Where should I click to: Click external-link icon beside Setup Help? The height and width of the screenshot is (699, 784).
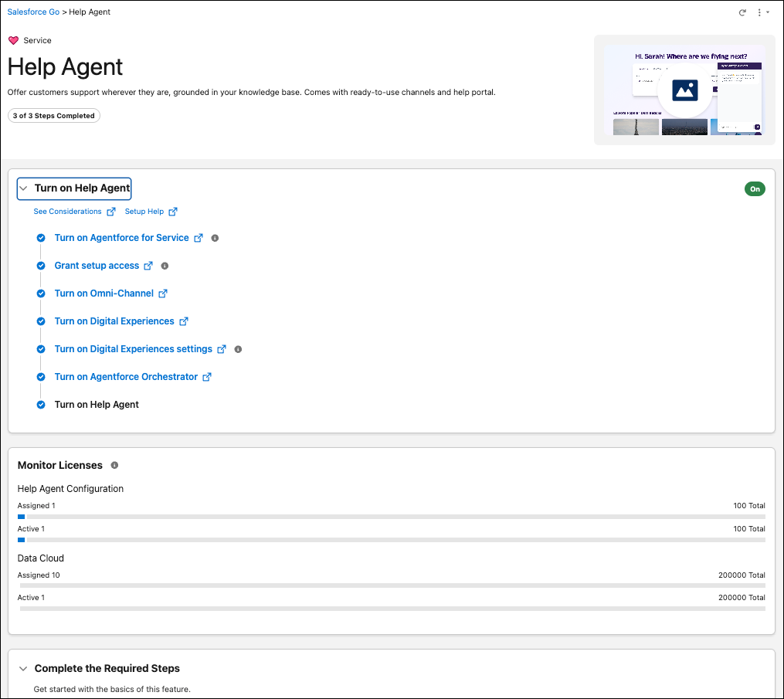tap(172, 212)
